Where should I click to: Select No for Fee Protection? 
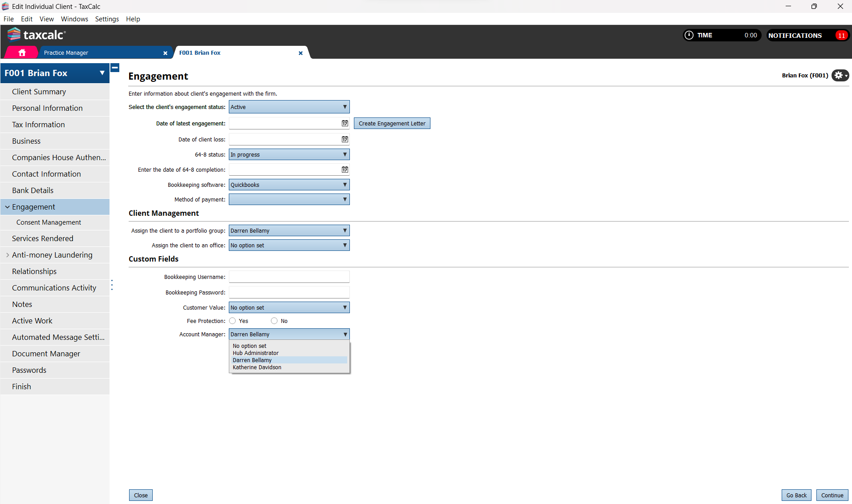tap(274, 321)
